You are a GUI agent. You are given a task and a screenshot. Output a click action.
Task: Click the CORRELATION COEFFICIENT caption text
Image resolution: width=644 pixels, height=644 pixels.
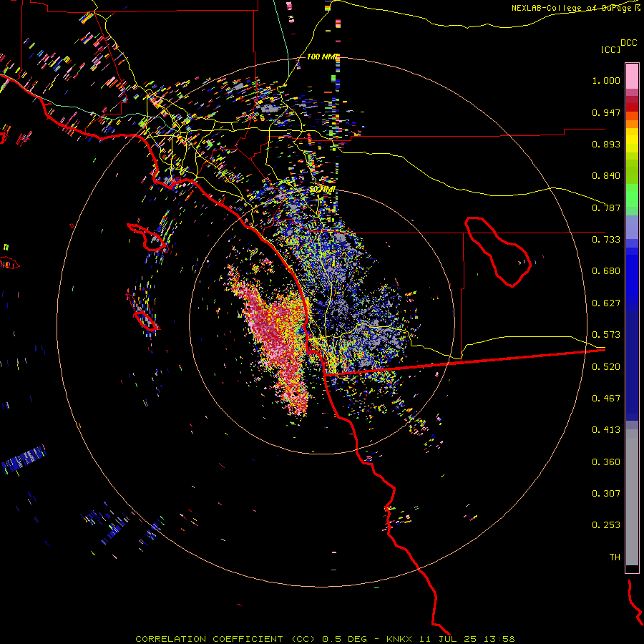point(209,639)
